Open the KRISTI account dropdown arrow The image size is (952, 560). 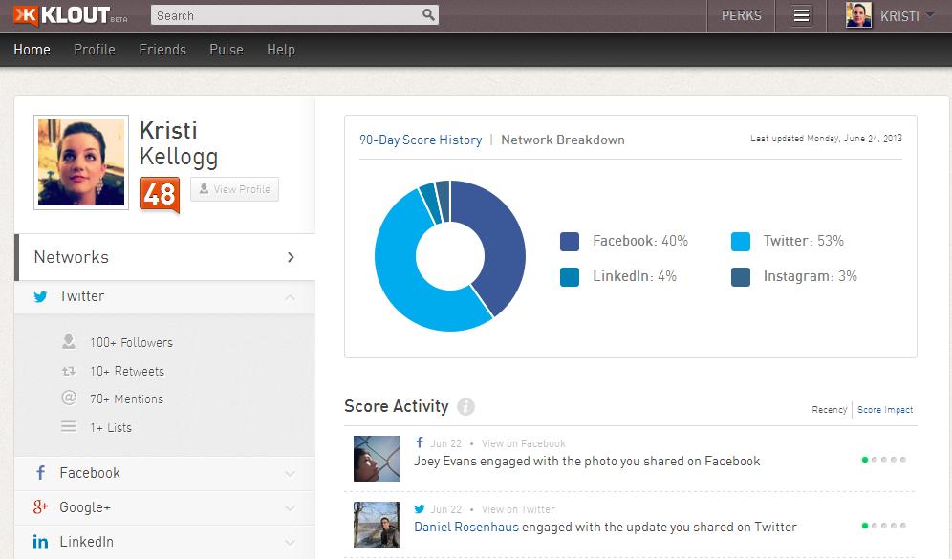pyautogui.click(x=929, y=15)
